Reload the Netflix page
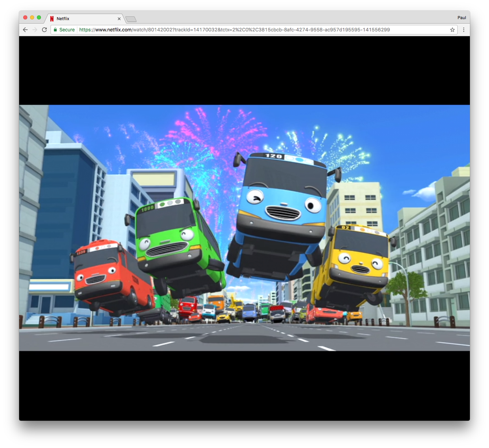489x448 pixels. pyautogui.click(x=44, y=30)
